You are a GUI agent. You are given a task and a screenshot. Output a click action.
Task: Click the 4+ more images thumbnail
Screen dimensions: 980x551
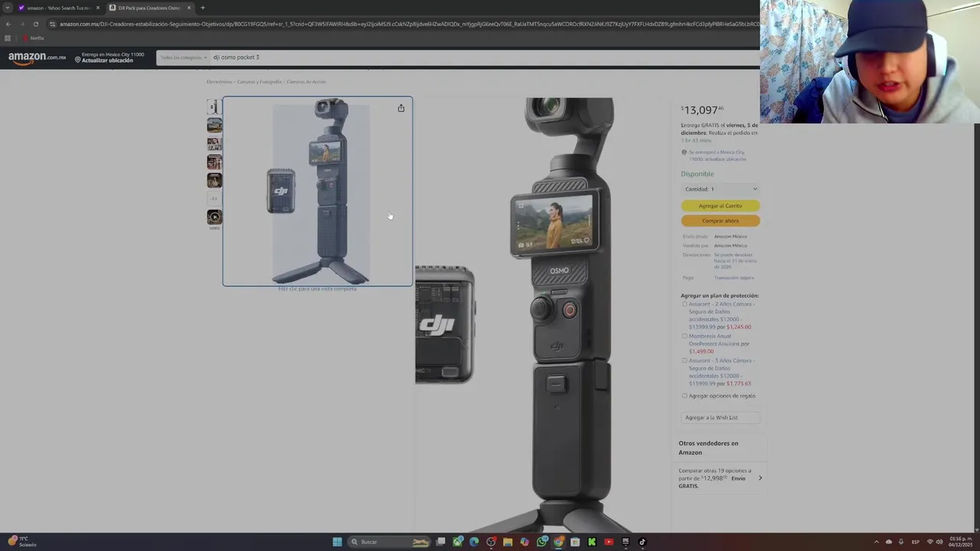[x=214, y=198]
